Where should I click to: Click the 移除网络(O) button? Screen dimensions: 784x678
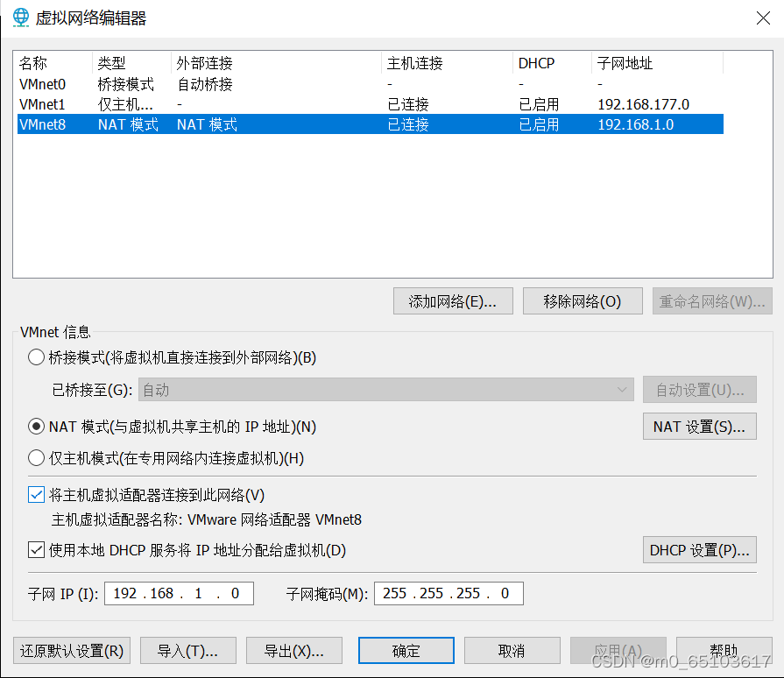tap(583, 301)
